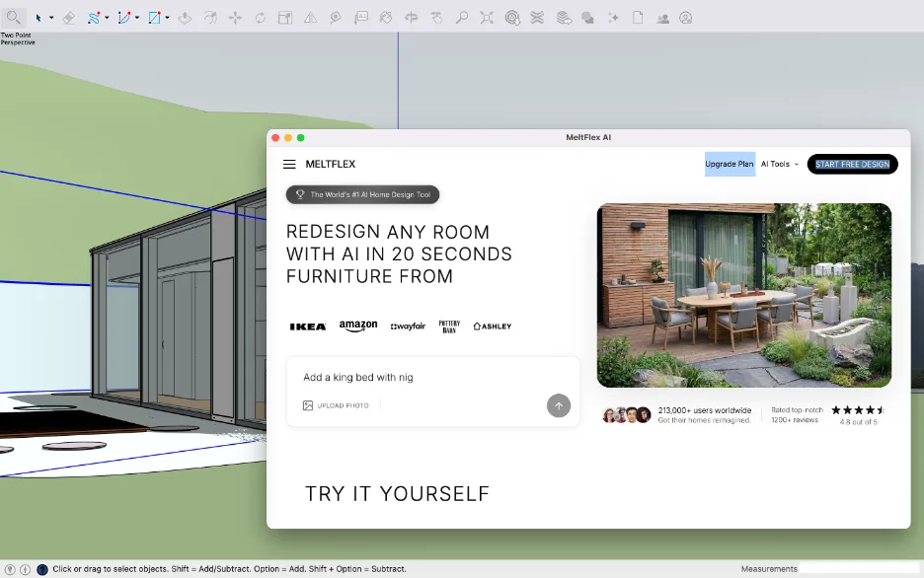Activate the Push/Pull tool
Viewport: 924px width, 578px height.
[x=185, y=18]
